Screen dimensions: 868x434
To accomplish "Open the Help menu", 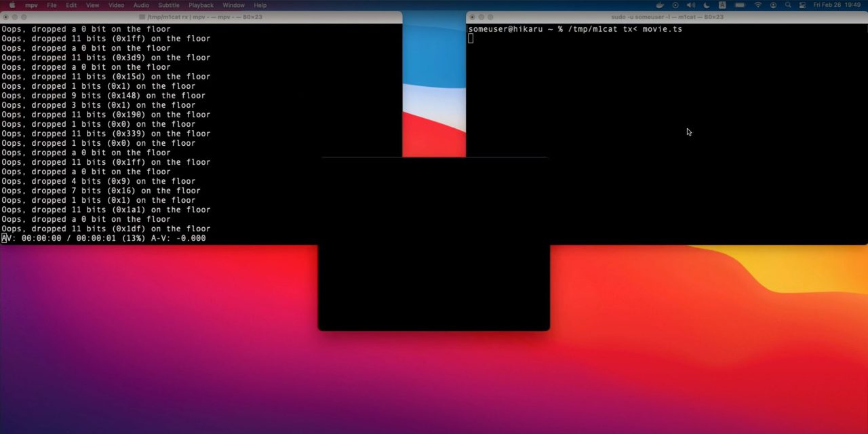I will pyautogui.click(x=260, y=5).
